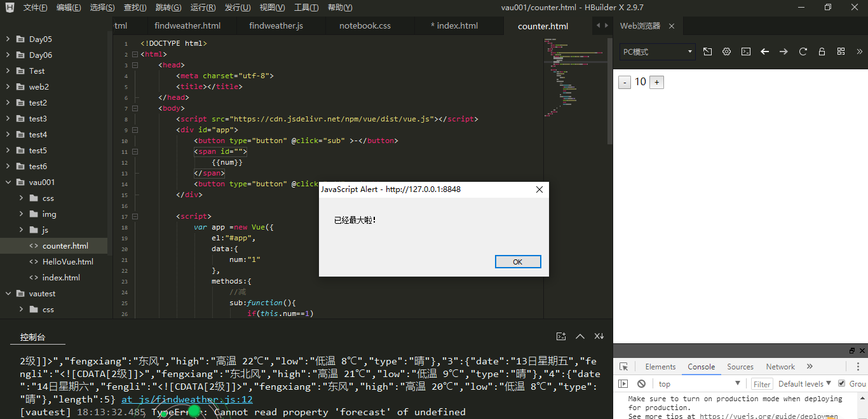Click the HBuilder logo icon
Screen dimensions: 868x419
[10, 7]
